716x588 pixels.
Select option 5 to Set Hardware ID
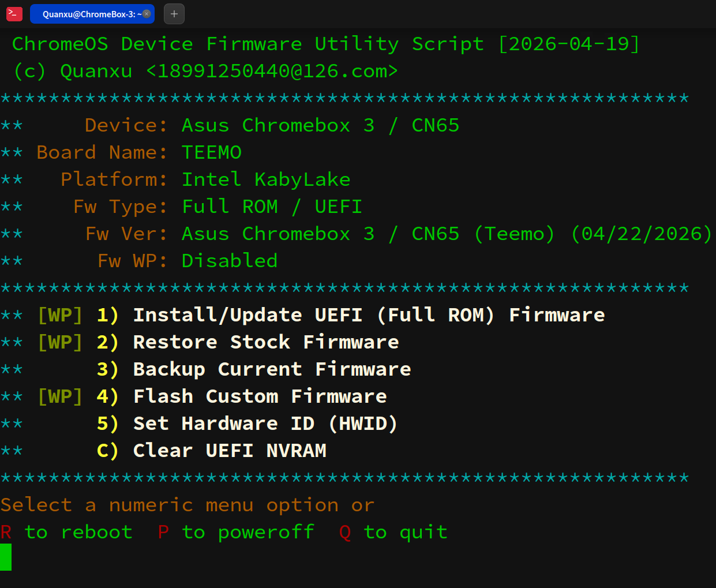click(x=264, y=423)
